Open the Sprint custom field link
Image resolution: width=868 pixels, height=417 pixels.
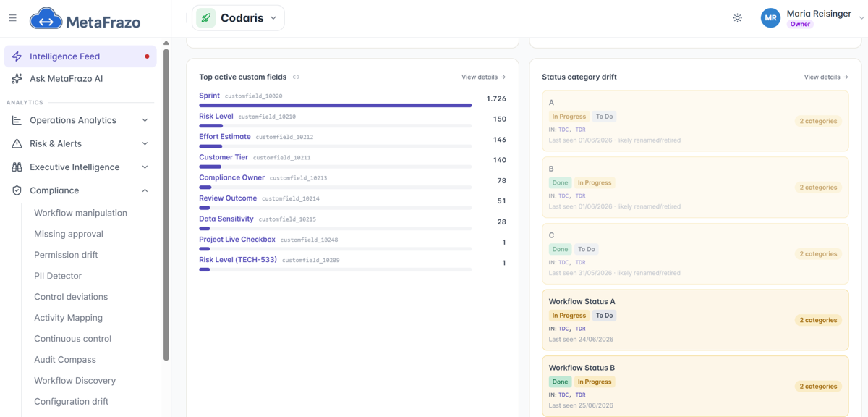[209, 96]
